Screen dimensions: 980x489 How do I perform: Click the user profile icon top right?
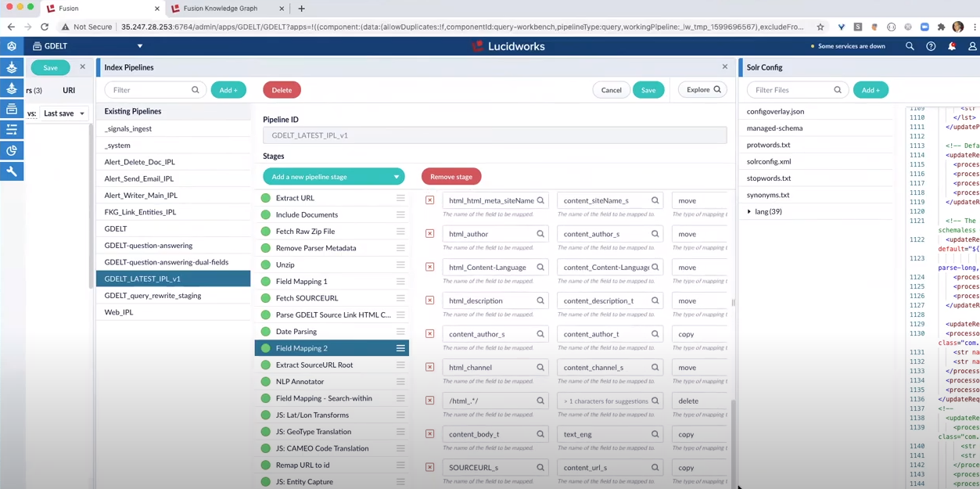972,46
